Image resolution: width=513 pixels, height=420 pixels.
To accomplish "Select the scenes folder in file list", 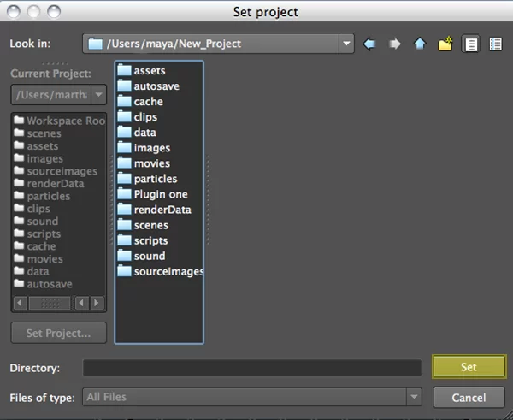I will (x=150, y=225).
